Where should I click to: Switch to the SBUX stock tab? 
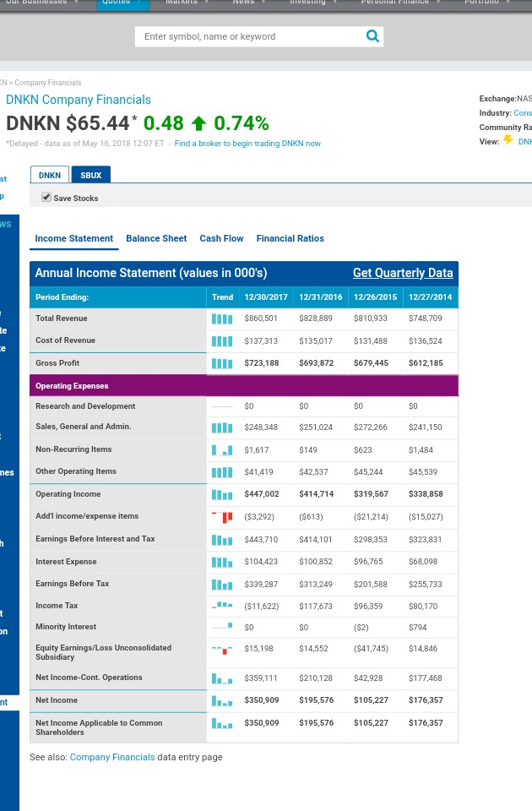point(91,175)
